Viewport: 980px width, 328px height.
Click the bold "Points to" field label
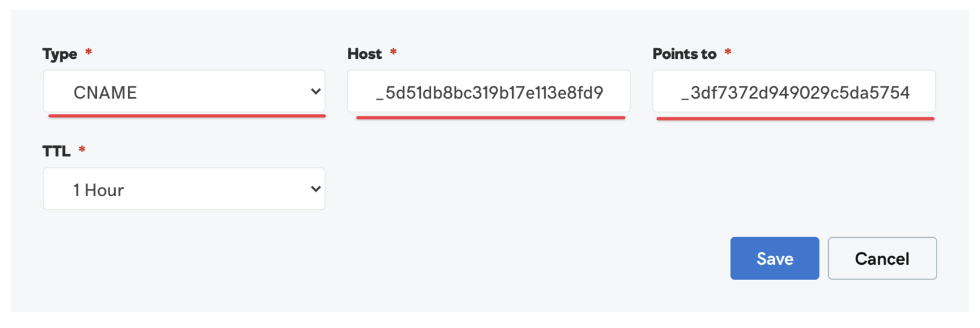pyautogui.click(x=684, y=54)
